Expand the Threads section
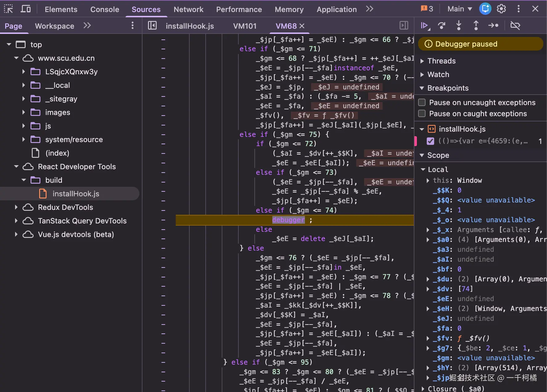The height and width of the screenshot is (392, 547). coord(422,61)
